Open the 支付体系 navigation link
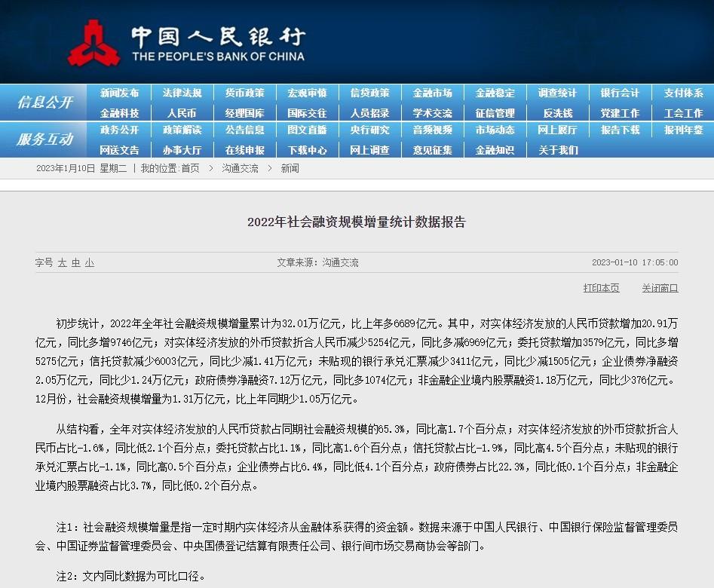 tap(683, 93)
